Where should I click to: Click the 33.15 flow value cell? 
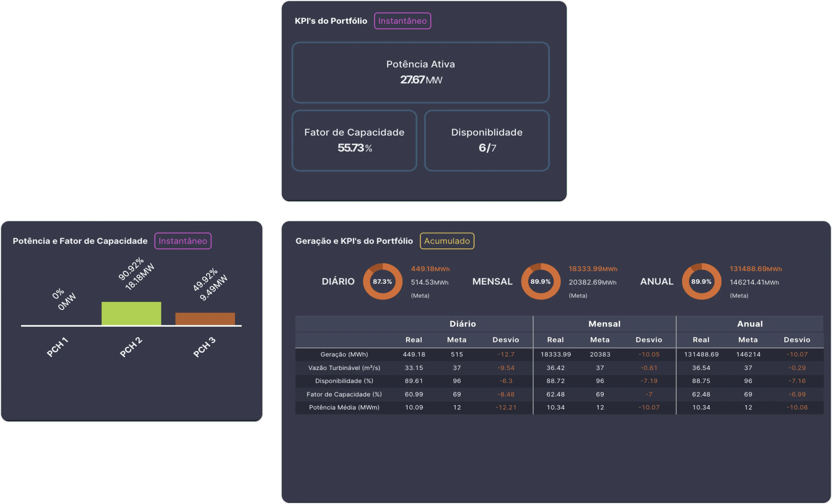click(414, 368)
